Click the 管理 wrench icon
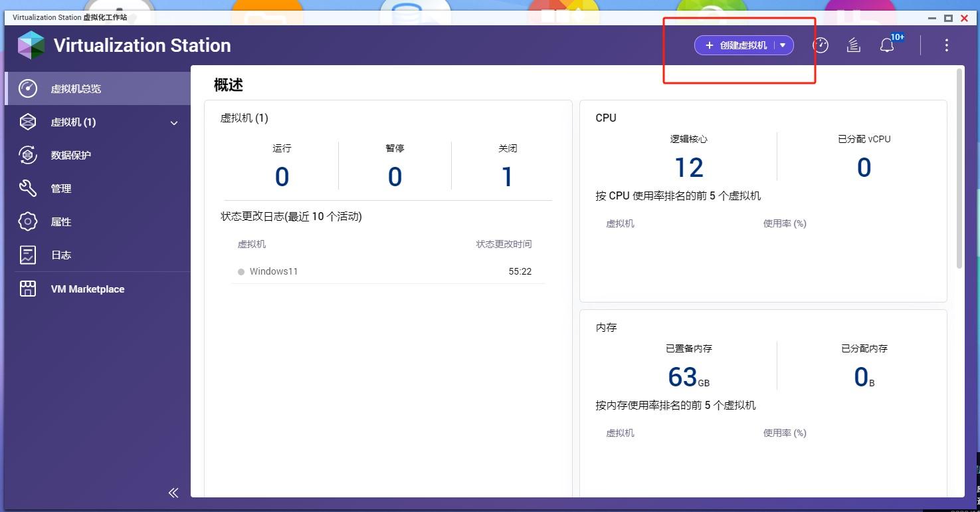This screenshot has height=512, width=980. click(x=28, y=188)
